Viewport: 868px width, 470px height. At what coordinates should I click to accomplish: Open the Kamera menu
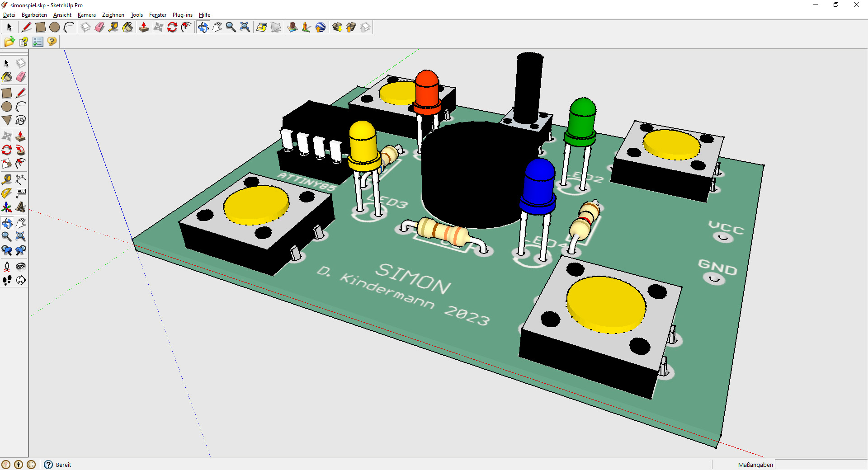coord(86,15)
